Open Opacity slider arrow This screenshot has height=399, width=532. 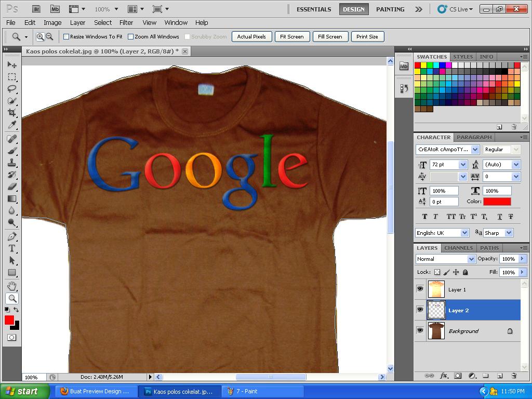(523, 259)
